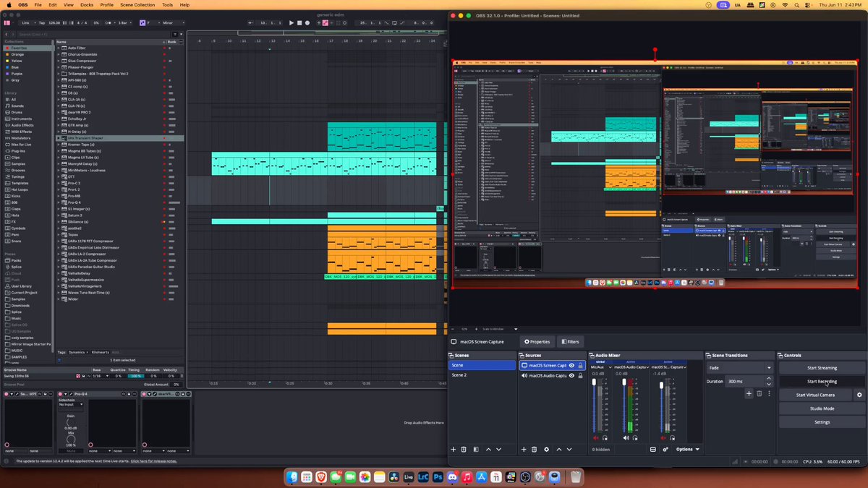This screenshot has height=488, width=868.
Task: Remove the selected scene with the trash icon
Action: [464, 449]
